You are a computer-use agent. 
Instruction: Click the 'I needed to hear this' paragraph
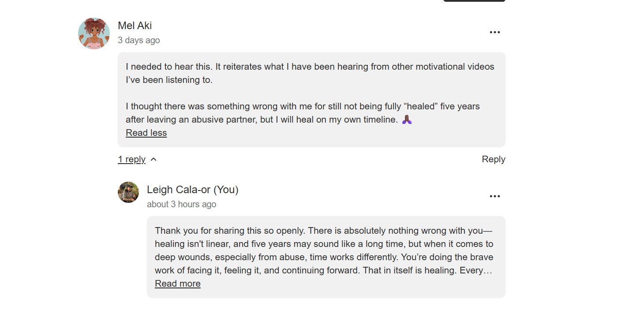[310, 73]
